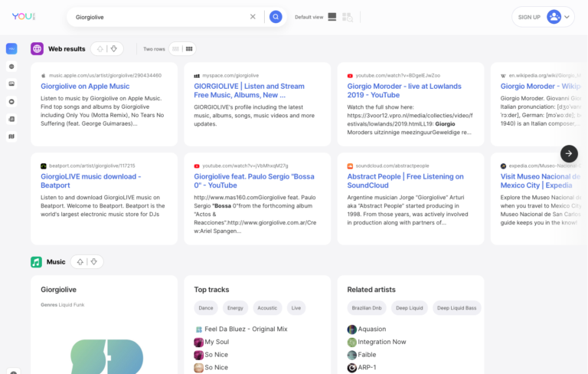The image size is (588, 374).
Task: Click the YOU logo in header
Action: coord(23,17)
